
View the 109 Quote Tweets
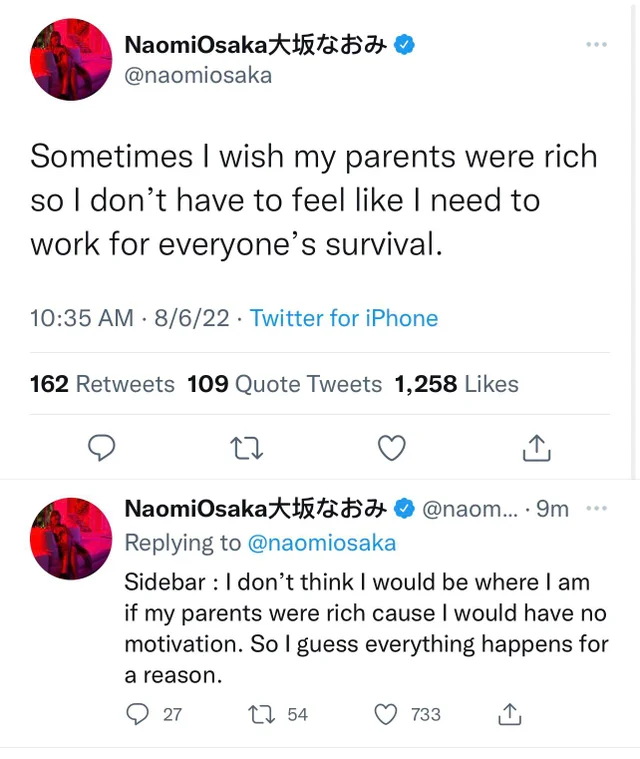(285, 384)
